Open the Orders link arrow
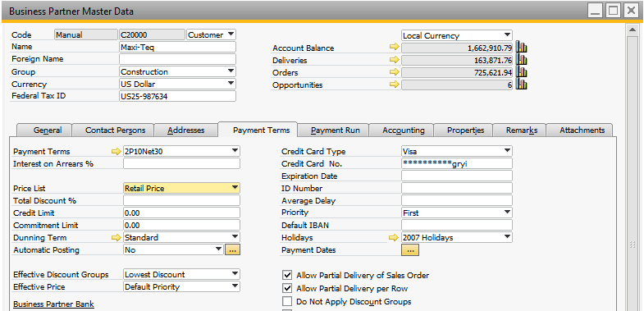The width and height of the screenshot is (644, 311). click(x=395, y=72)
